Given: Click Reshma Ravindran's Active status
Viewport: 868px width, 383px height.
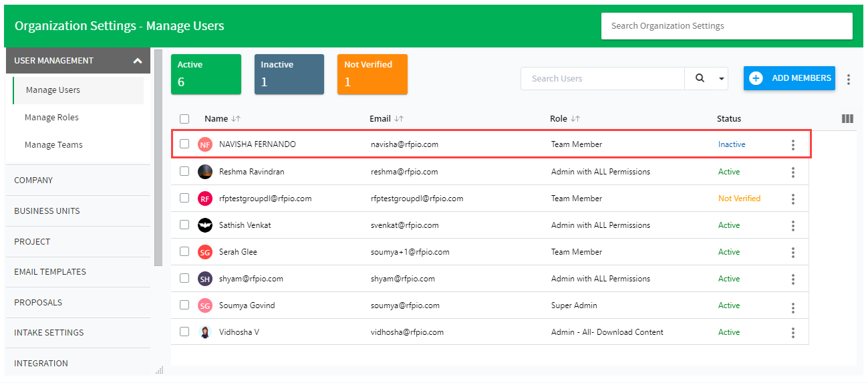Looking at the screenshot, I should click(729, 172).
